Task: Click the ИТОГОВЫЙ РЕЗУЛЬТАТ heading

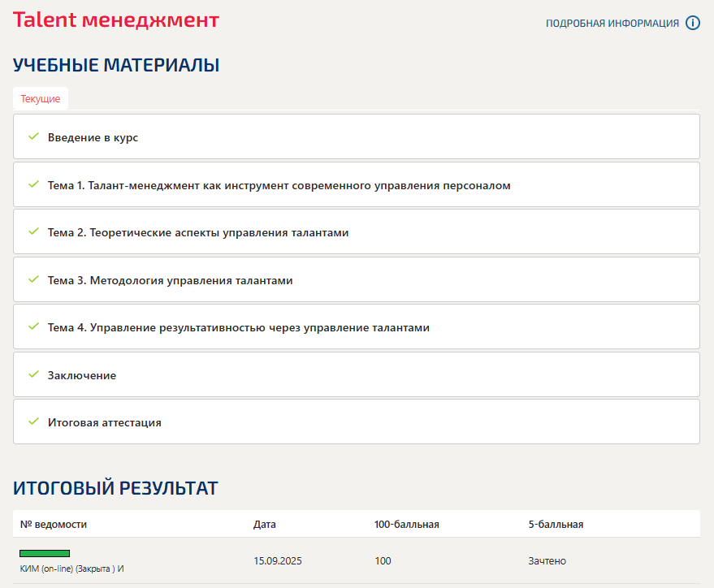Action: click(x=115, y=488)
